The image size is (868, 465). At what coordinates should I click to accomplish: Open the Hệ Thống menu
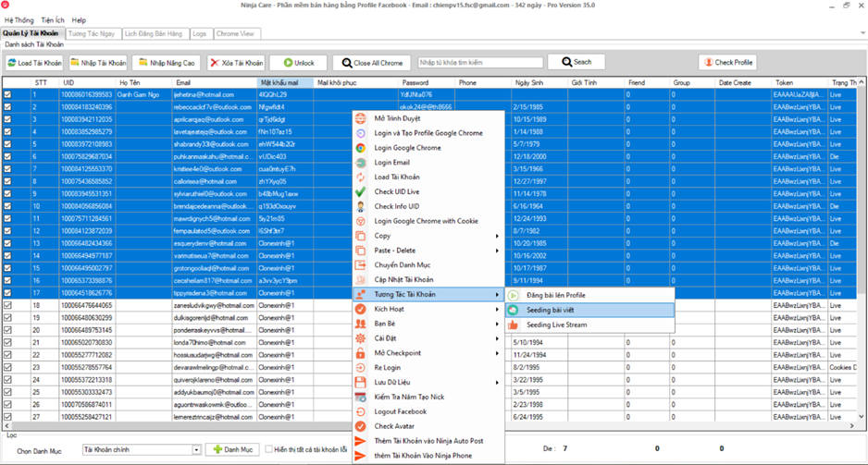19,20
